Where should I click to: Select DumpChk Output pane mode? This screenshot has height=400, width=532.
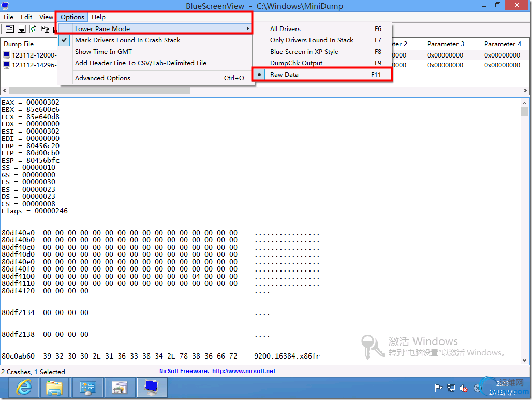pyautogui.click(x=322, y=63)
